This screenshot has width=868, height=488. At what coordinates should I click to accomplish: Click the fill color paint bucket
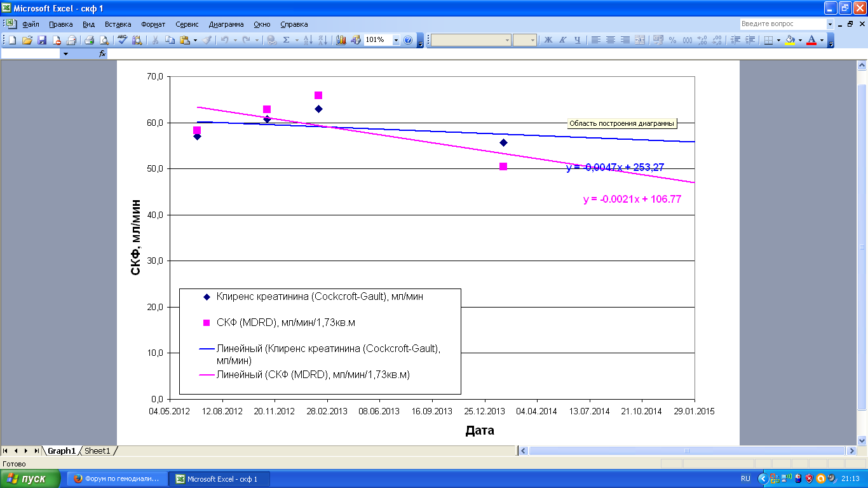[790, 40]
